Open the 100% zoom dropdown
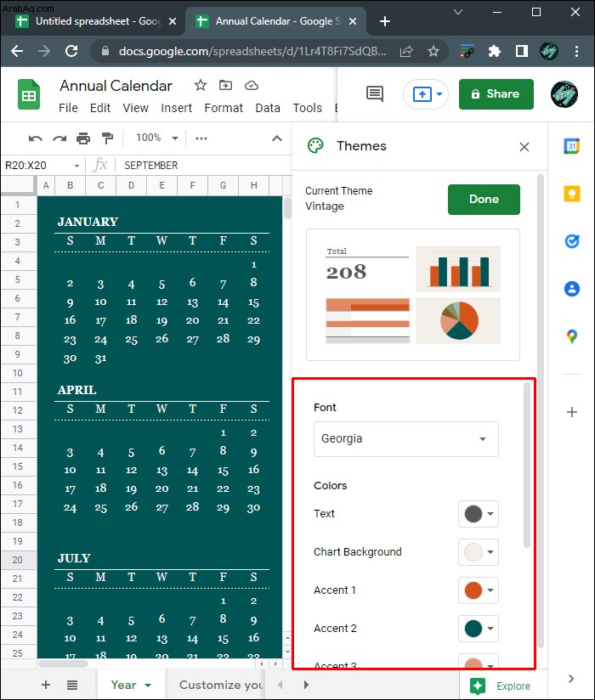Image resolution: width=595 pixels, height=700 pixels. (x=156, y=138)
